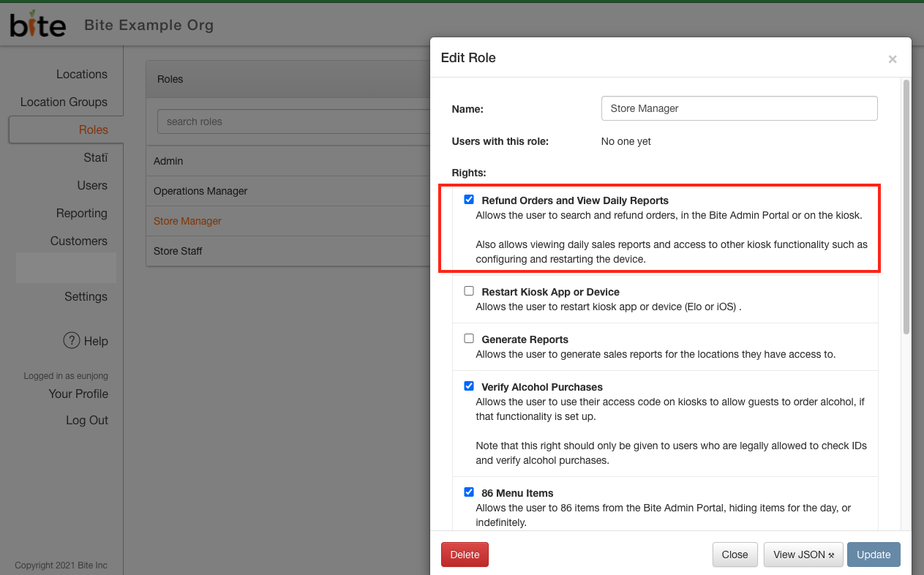Focus the search roles box
The width and height of the screenshot is (924, 575).
point(293,121)
